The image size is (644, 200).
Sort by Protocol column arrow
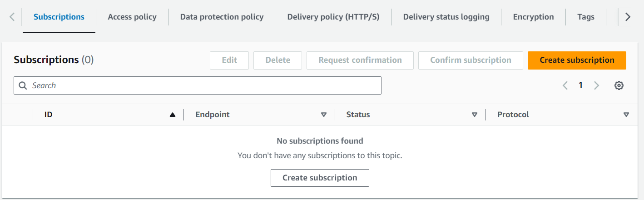[x=626, y=115]
